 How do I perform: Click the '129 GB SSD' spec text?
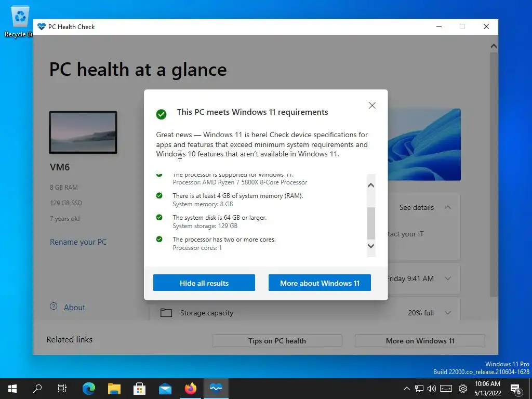click(66, 203)
